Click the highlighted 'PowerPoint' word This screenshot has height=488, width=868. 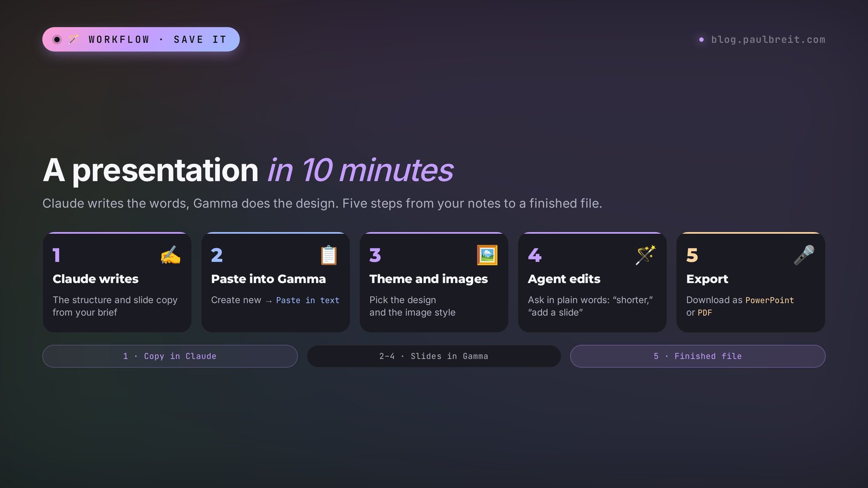770,300
